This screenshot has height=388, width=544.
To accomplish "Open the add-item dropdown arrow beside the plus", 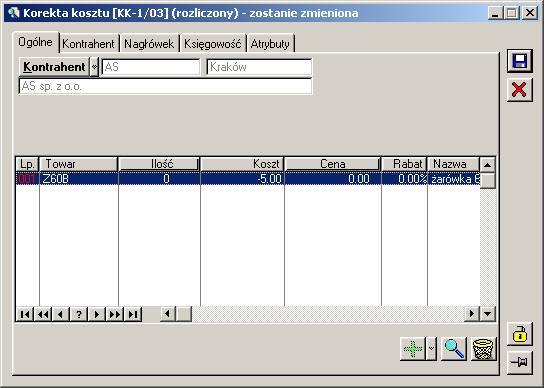I will (431, 348).
